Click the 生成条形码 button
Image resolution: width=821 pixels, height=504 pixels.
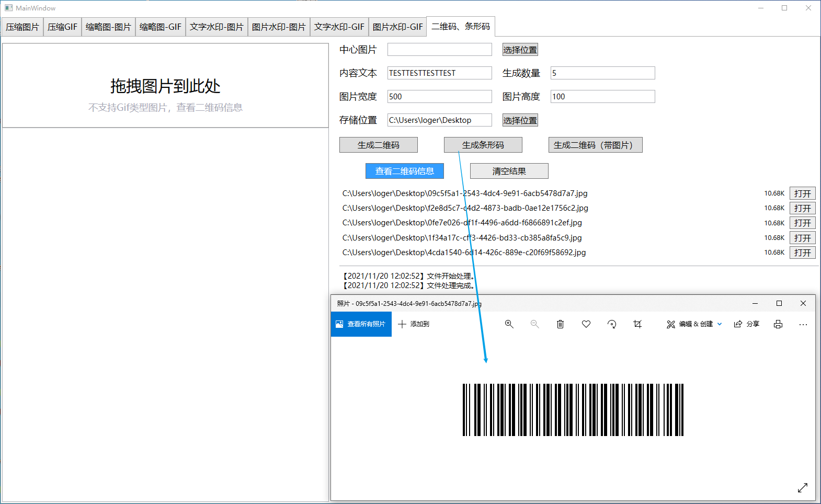click(x=483, y=145)
